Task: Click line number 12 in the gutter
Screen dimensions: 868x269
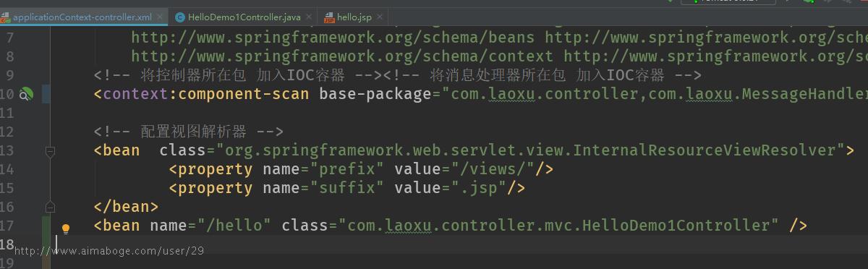Action: [x=7, y=132]
